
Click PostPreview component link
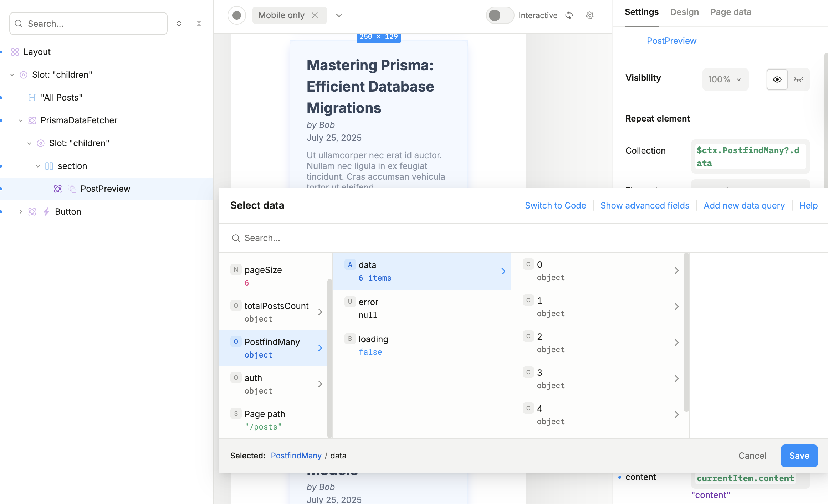tap(671, 41)
